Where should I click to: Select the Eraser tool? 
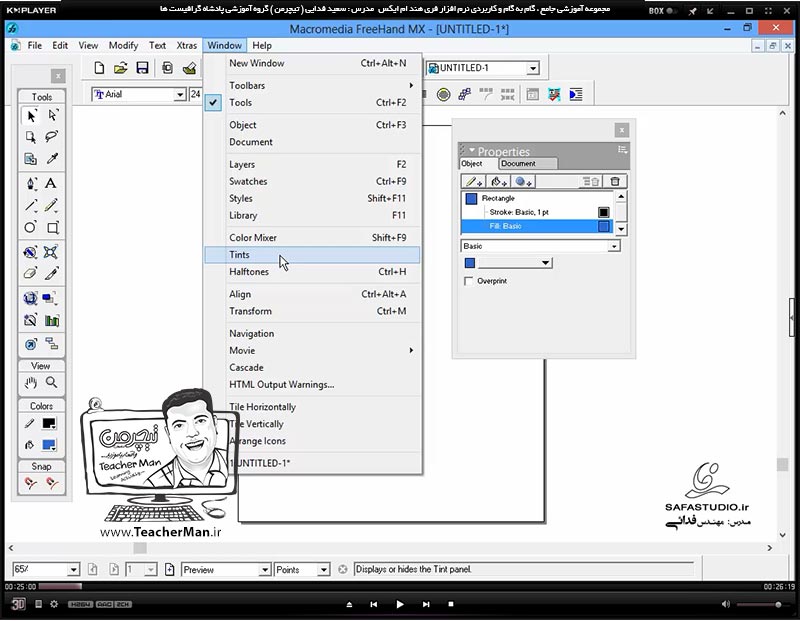tap(31, 274)
